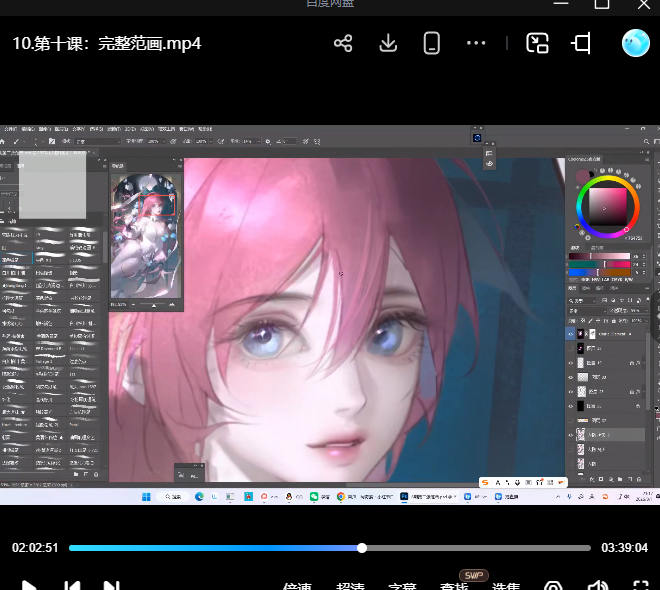Screen dimensions: 660x590
Task: Switch to picture-in-picture mini window mode
Action: coord(538,43)
